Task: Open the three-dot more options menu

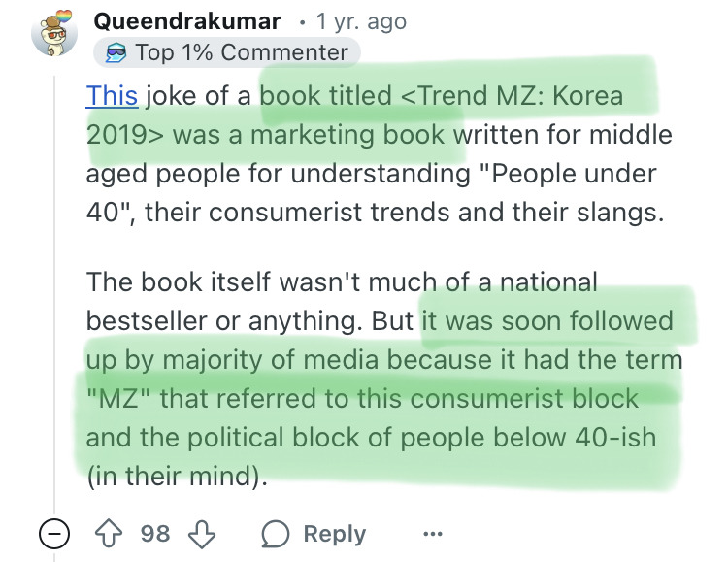Action: pyautogui.click(x=433, y=534)
